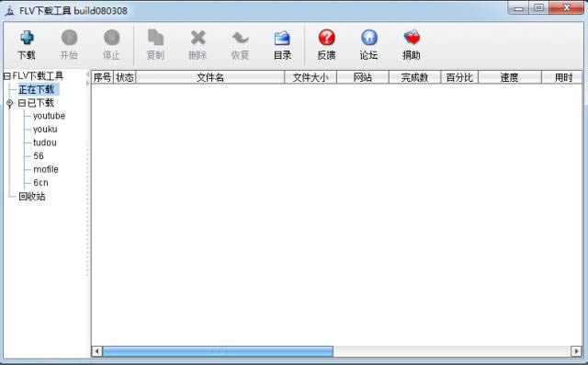Click the 完成数 column header
The width and height of the screenshot is (588, 365).
pos(414,77)
